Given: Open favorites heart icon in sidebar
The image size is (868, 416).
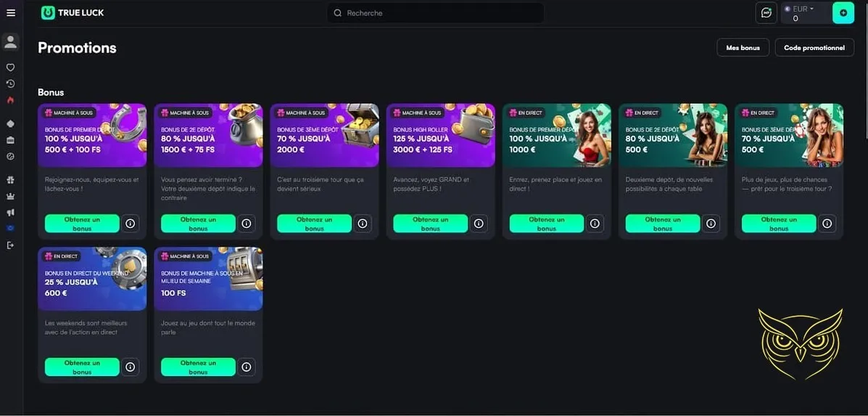Looking at the screenshot, I should pyautogui.click(x=11, y=68).
